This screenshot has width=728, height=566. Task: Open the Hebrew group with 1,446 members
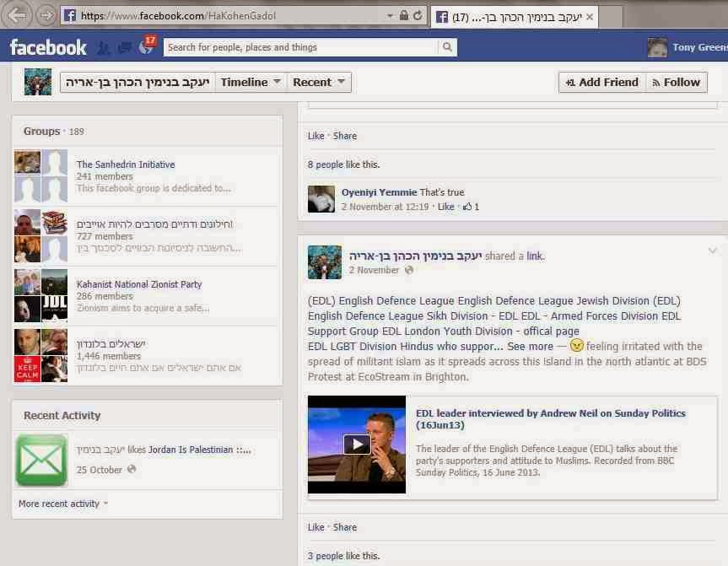[x=111, y=344]
